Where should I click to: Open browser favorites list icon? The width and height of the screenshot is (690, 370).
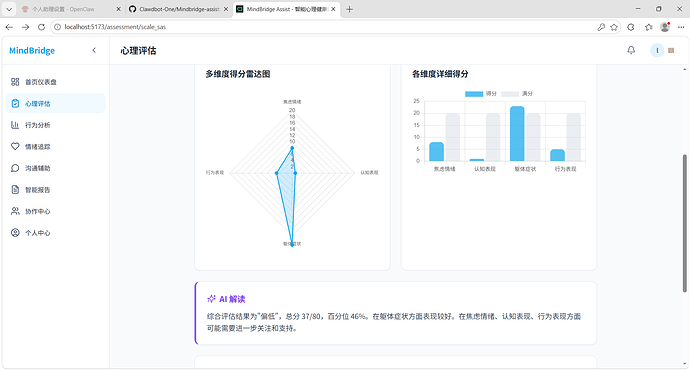point(648,27)
